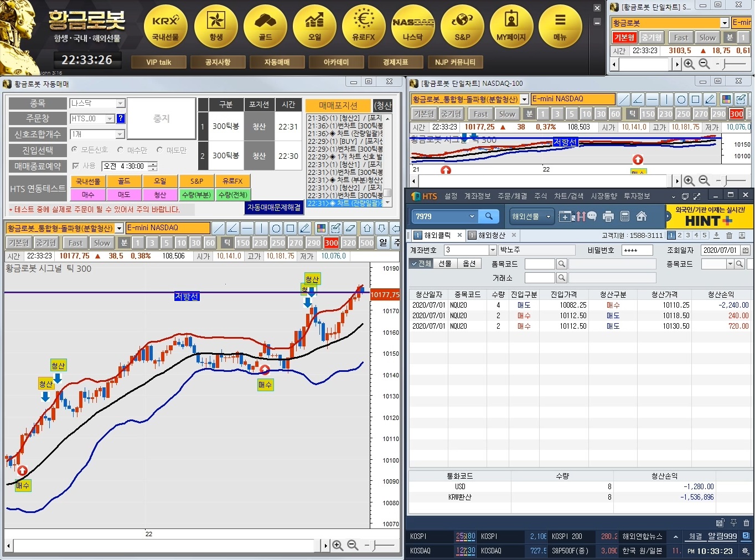The image size is (755, 560).
Task: Switch to the 해외클릭 tab
Action: point(437,235)
